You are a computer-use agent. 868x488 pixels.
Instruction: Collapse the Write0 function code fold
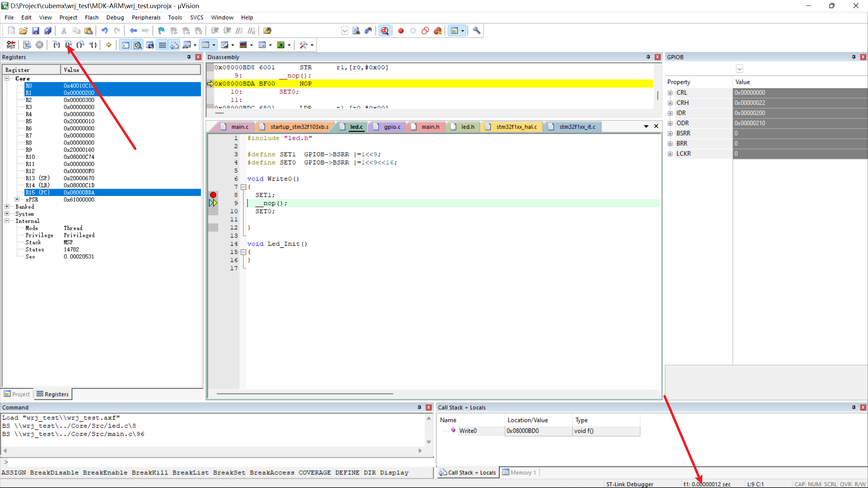point(243,187)
